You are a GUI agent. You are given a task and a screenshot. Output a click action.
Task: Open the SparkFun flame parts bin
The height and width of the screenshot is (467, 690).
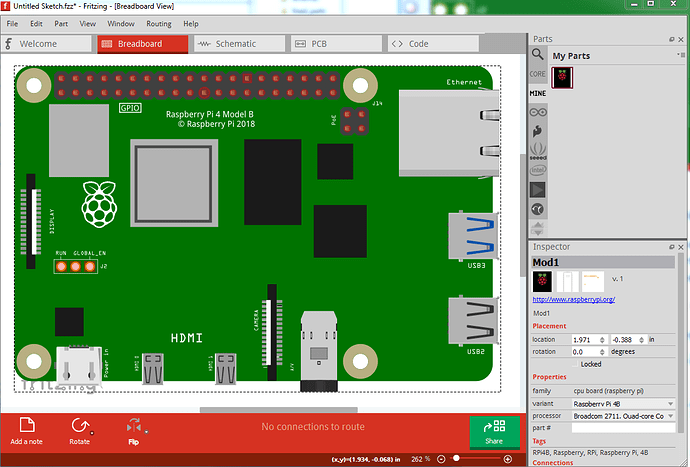point(537,131)
